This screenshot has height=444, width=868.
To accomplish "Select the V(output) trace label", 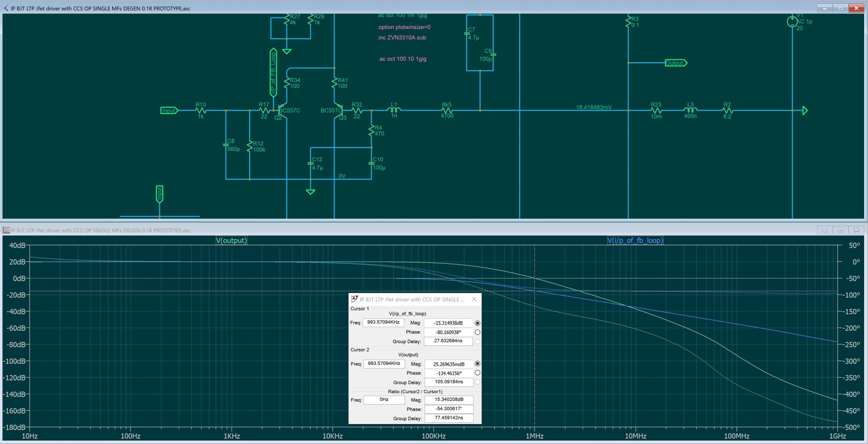I will (231, 240).
